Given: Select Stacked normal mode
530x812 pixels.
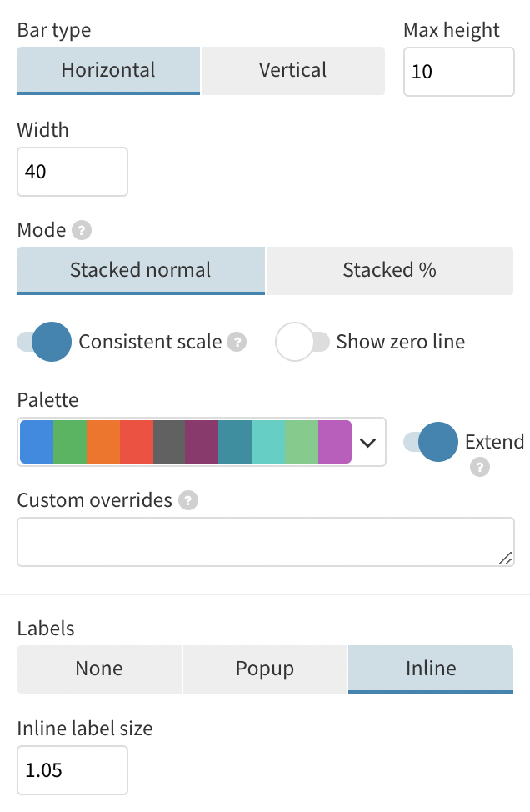Looking at the screenshot, I should (140, 269).
